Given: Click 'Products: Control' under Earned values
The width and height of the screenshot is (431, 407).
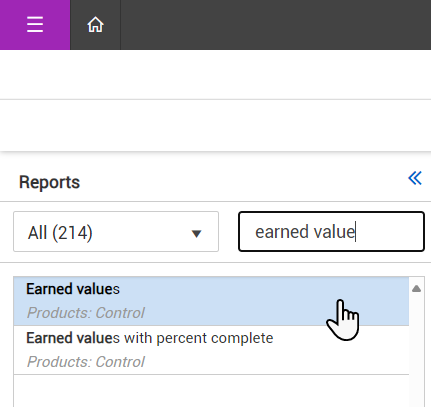Looking at the screenshot, I should [x=86, y=313].
